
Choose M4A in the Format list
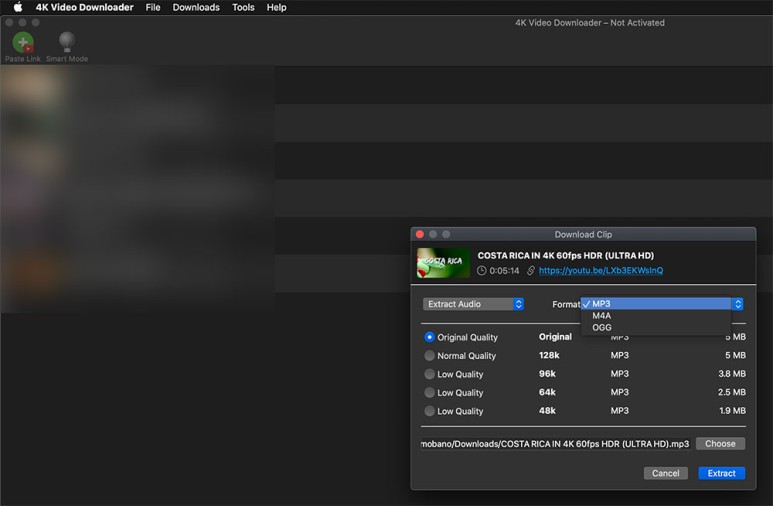tap(656, 316)
